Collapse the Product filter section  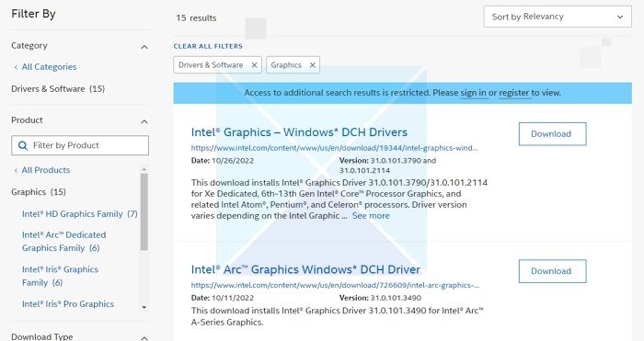[144, 122]
